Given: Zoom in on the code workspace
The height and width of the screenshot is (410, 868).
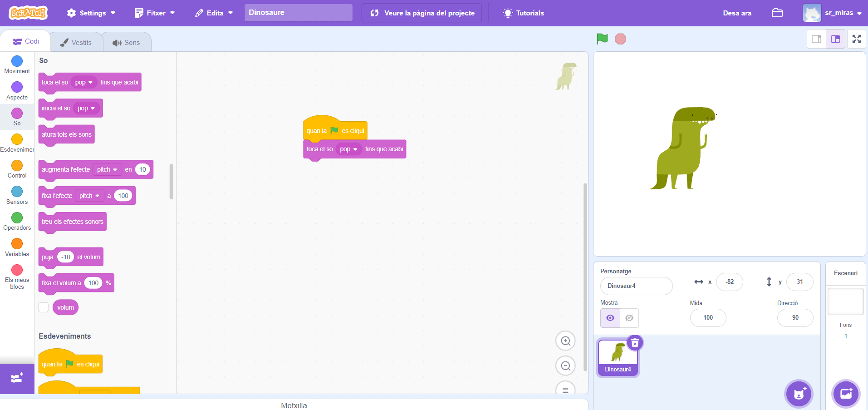Looking at the screenshot, I should pyautogui.click(x=565, y=341).
